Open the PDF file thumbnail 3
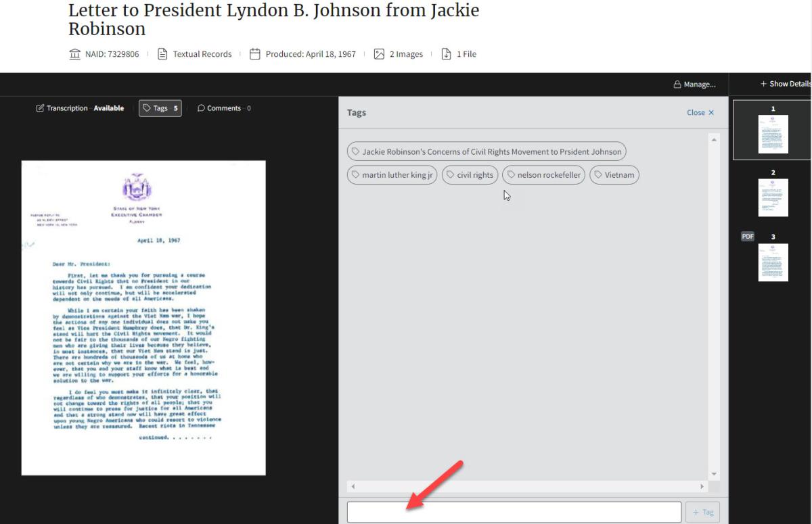 [773, 262]
